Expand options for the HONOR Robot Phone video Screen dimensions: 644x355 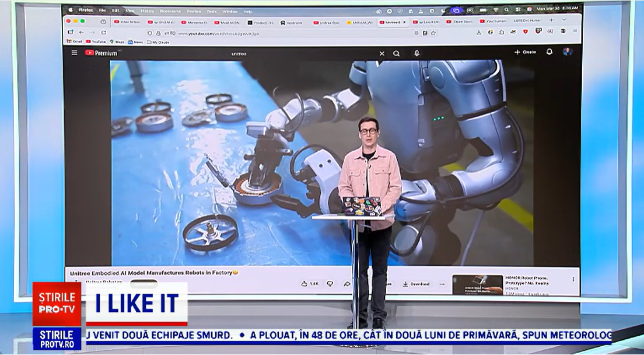click(573, 279)
